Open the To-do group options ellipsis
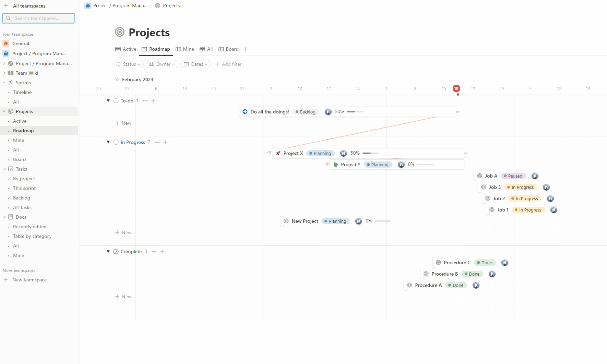 point(145,101)
